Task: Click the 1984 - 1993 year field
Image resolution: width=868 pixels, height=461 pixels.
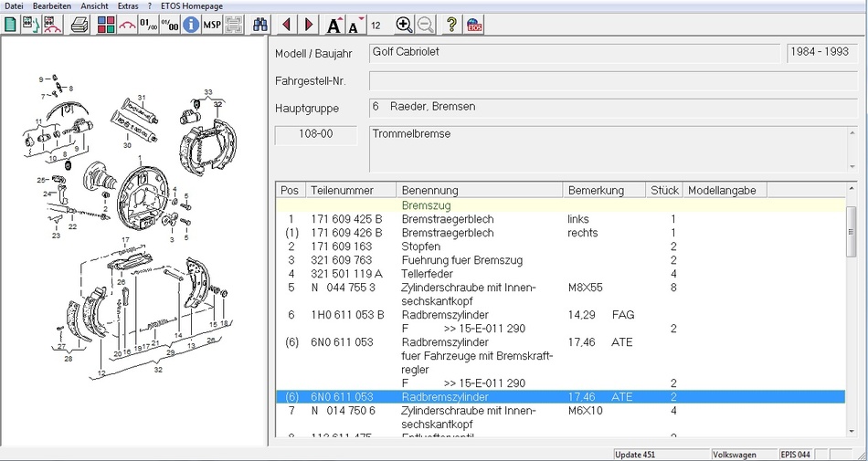Action: tap(822, 54)
